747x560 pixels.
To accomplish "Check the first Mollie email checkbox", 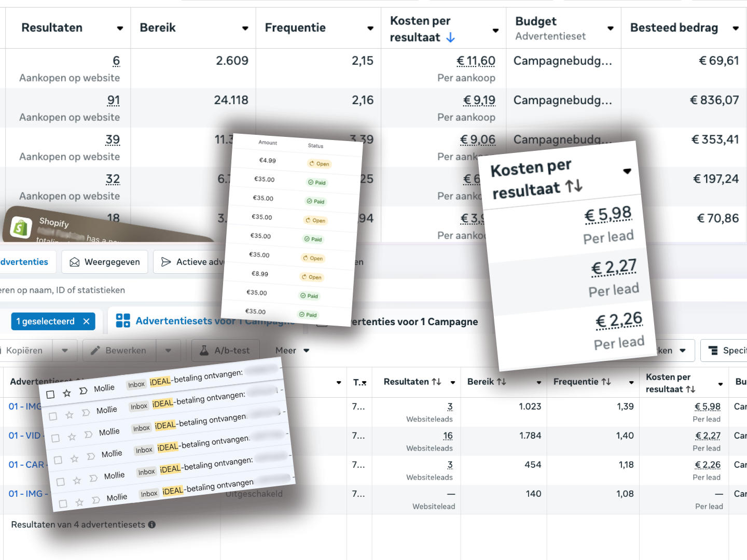I will coord(50,395).
